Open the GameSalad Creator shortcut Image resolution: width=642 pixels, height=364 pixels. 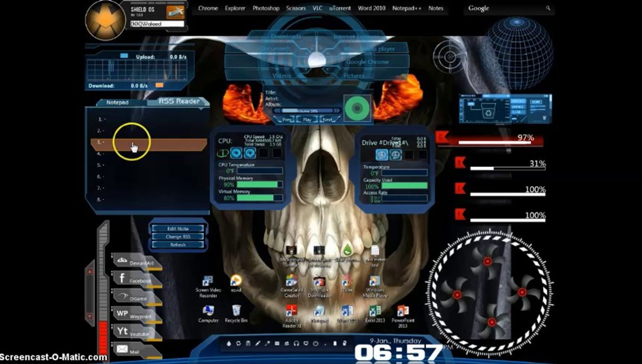point(292,286)
